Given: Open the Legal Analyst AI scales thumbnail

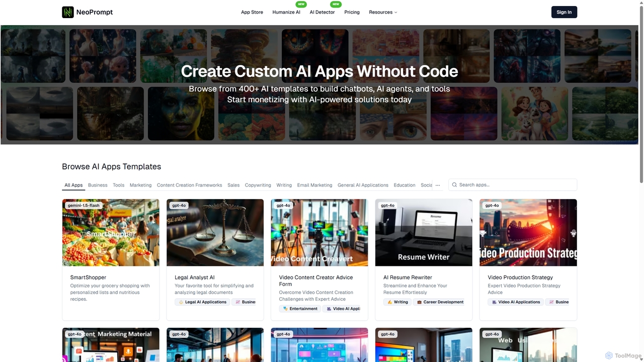Looking at the screenshot, I should (x=215, y=233).
